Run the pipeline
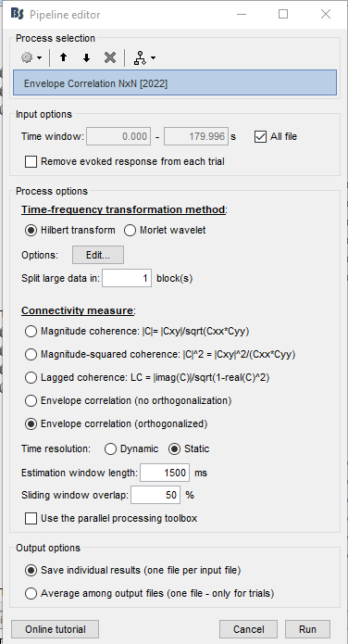This screenshot has width=348, height=644. 307,629
